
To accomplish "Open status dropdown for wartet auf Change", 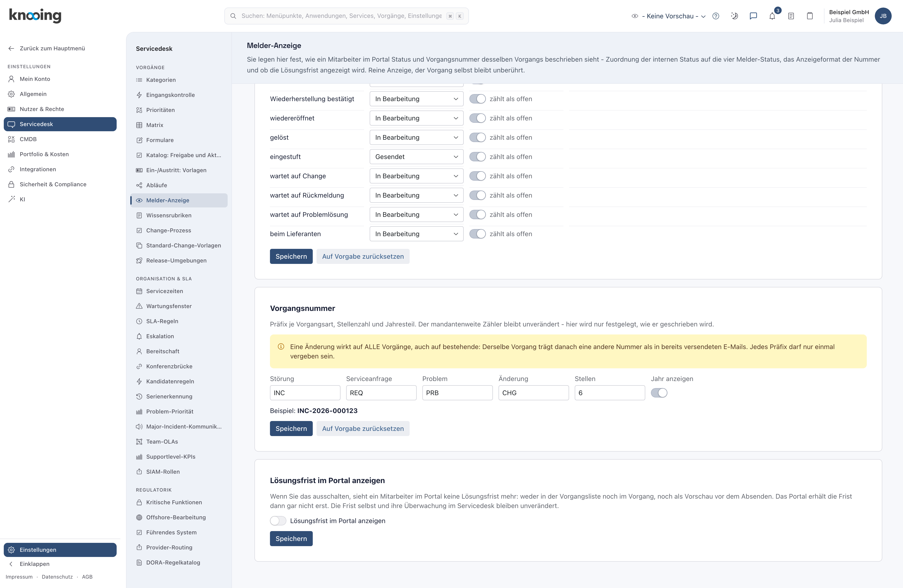I will [x=416, y=176].
